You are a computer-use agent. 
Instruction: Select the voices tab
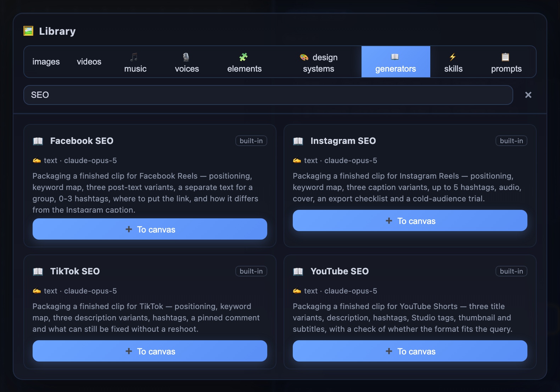click(187, 62)
